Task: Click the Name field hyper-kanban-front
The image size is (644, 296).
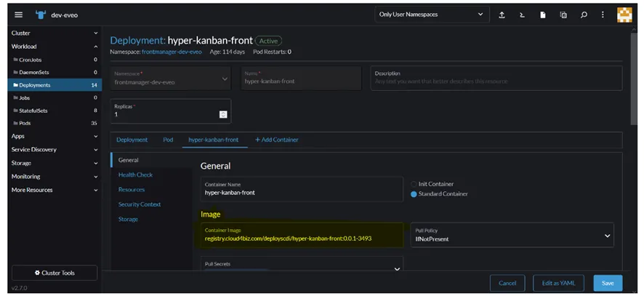Action: point(301,78)
